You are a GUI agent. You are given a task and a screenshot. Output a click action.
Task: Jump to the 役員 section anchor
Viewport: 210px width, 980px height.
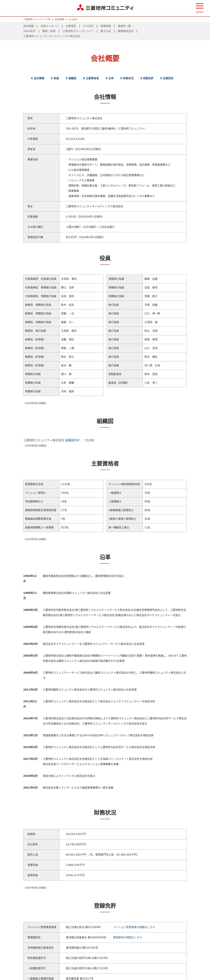pyautogui.click(x=55, y=78)
